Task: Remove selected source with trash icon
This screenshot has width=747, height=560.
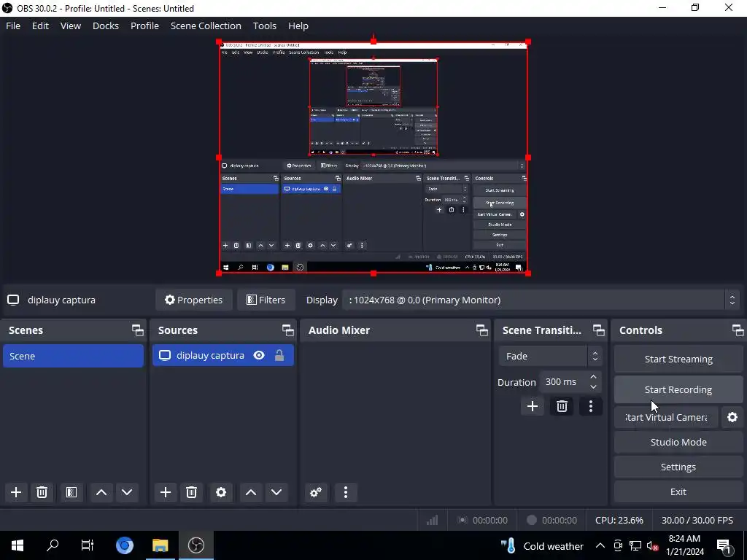Action: tap(192, 492)
